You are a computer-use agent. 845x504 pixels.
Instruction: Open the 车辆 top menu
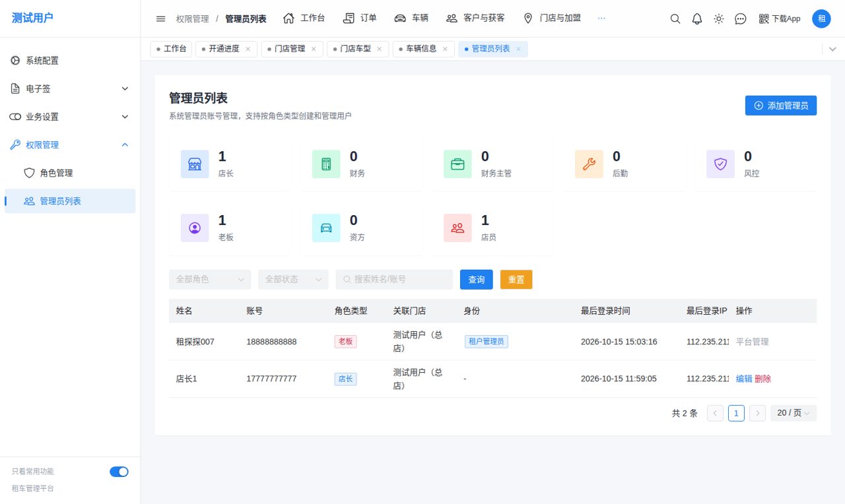click(x=411, y=18)
